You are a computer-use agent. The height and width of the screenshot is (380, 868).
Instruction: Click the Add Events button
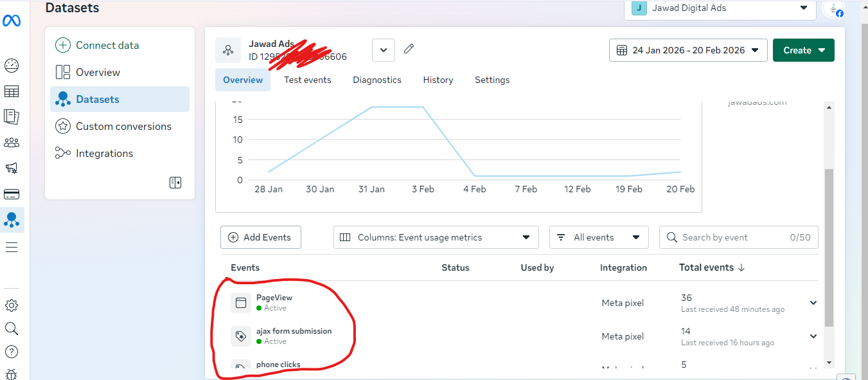(x=260, y=237)
